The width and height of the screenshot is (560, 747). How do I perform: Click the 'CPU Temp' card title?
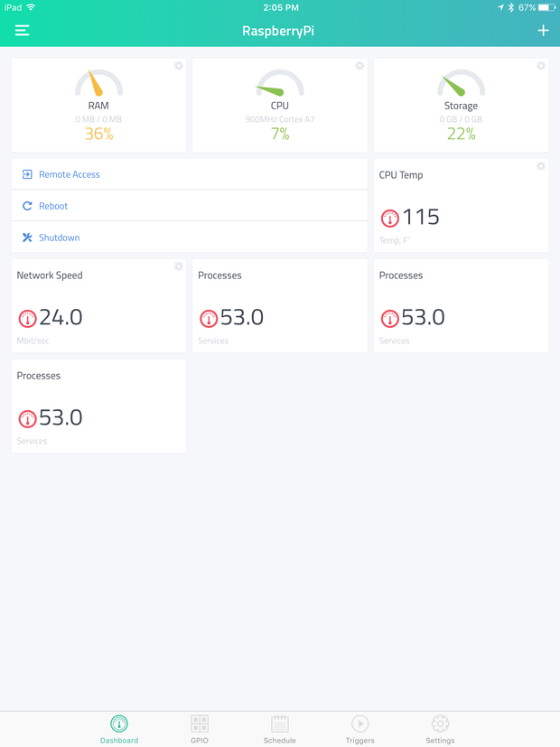401,175
